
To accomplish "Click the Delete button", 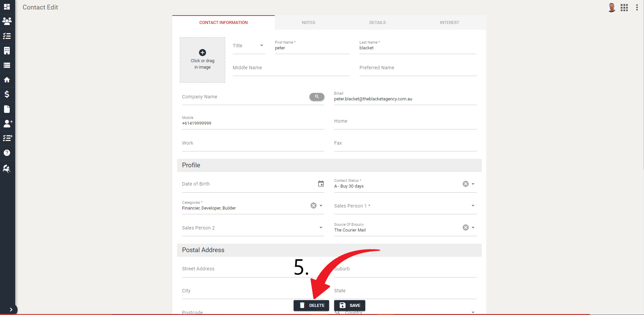I will coord(311,306).
